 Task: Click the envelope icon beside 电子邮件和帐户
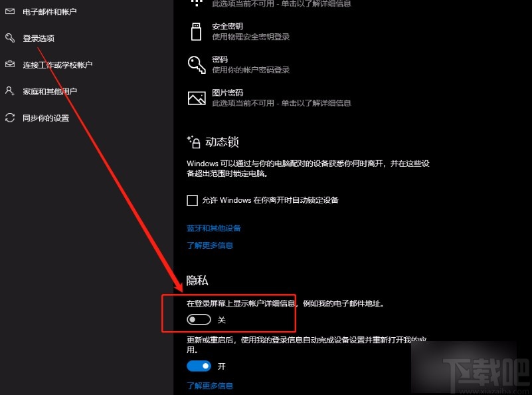[9, 12]
